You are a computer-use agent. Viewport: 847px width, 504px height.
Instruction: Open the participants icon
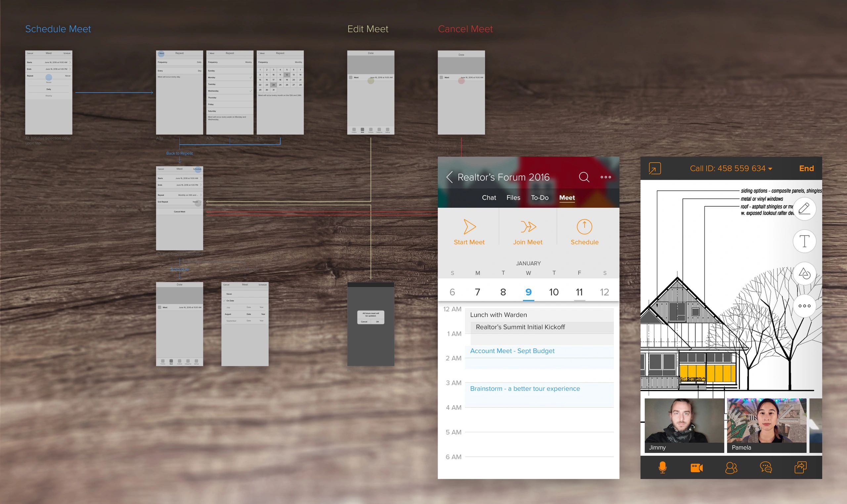pos(731,468)
